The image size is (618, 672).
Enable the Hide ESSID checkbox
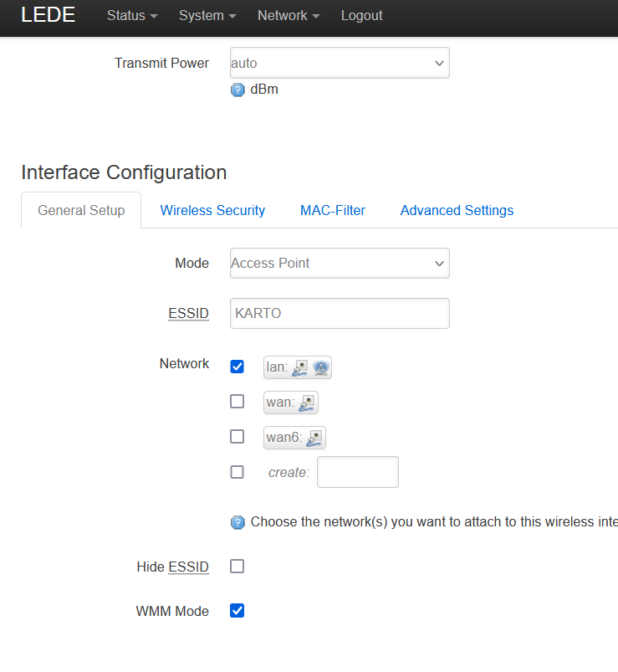[x=237, y=567]
